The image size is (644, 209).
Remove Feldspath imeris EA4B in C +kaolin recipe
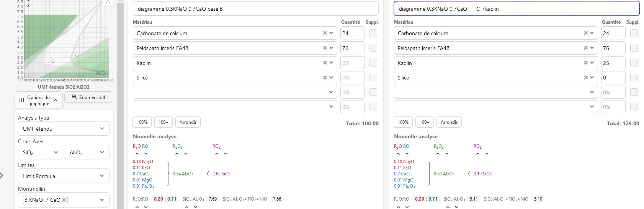click(585, 48)
